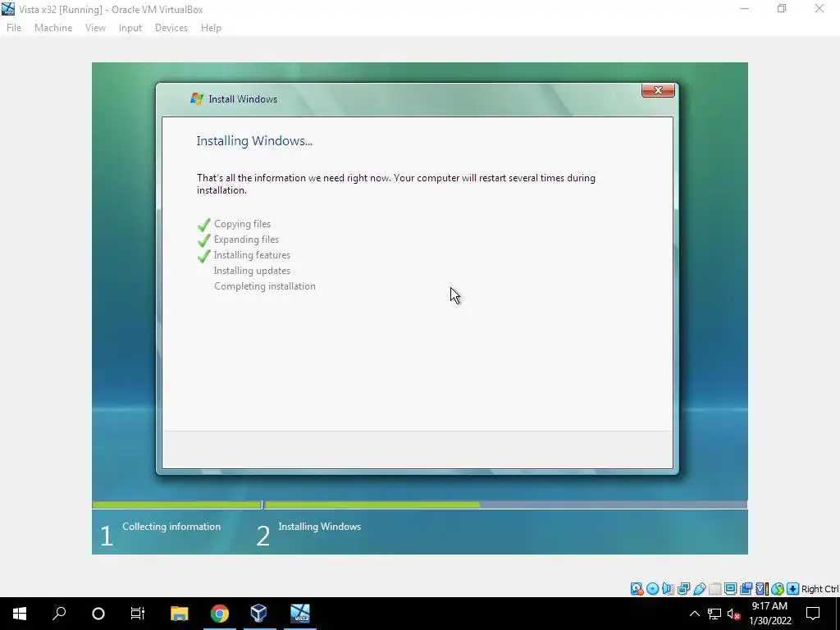Click the 'Copying files' step text
Image resolution: width=840 pixels, height=630 pixels.
(x=242, y=224)
